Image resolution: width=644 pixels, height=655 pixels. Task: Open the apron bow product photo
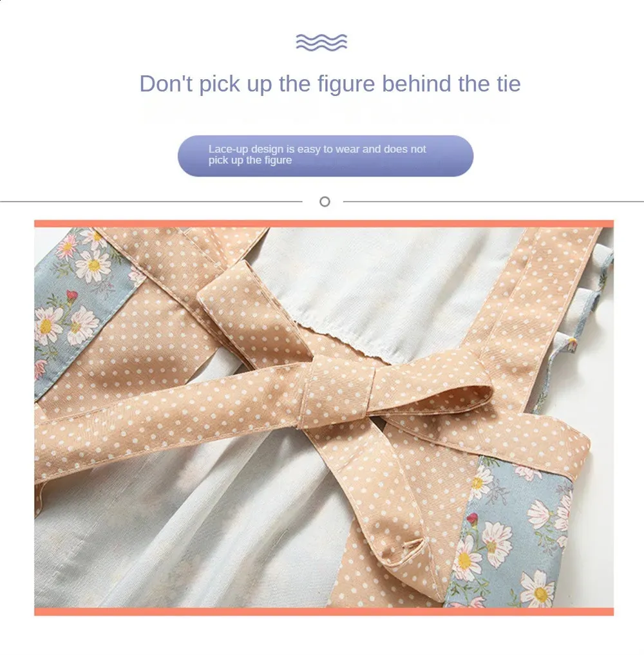324,418
